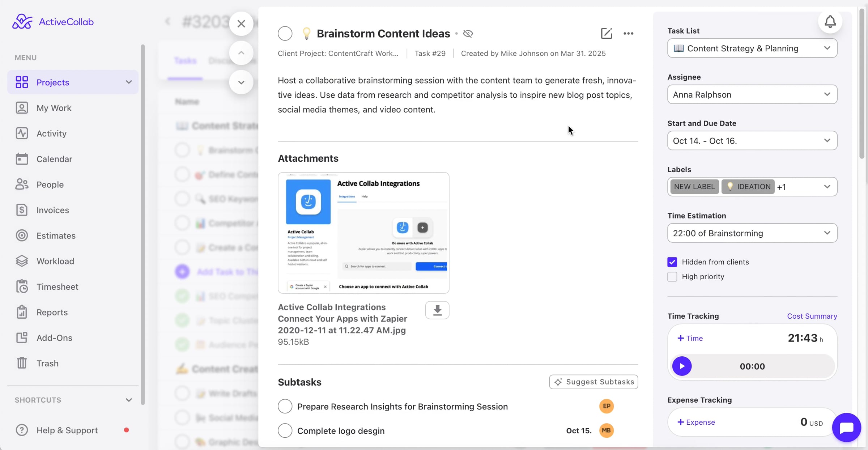
Task: Open the three-dot task options menu
Action: [628, 33]
